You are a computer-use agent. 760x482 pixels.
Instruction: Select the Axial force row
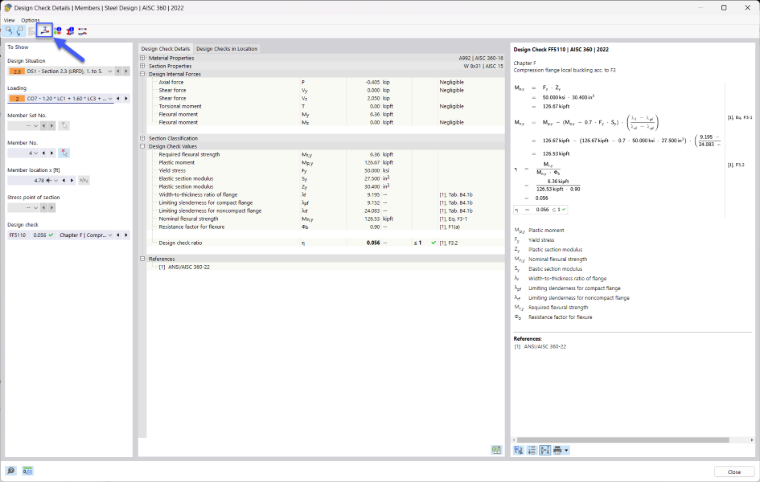(x=326, y=82)
